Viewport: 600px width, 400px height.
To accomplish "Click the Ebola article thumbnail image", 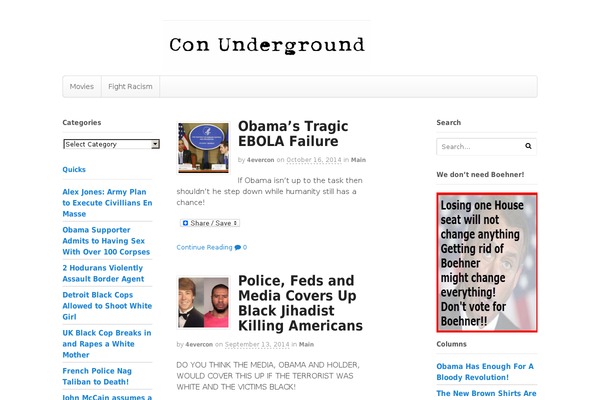I will pos(203,148).
